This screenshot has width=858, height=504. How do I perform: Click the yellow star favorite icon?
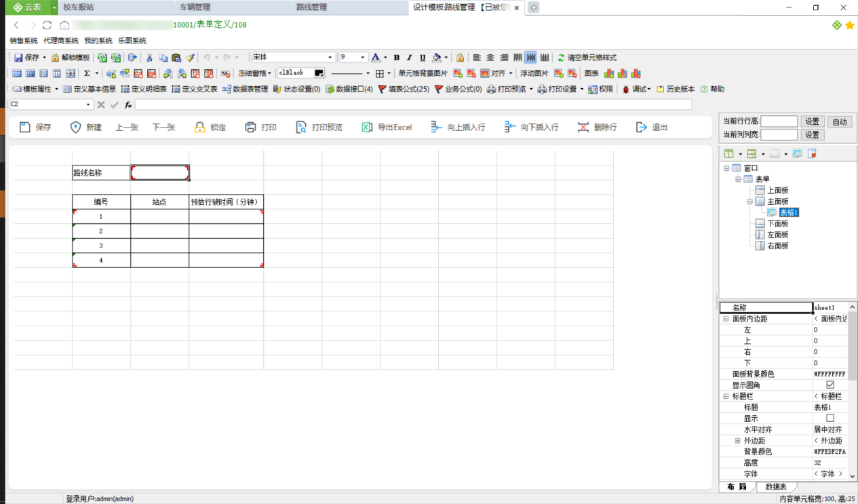(849, 25)
